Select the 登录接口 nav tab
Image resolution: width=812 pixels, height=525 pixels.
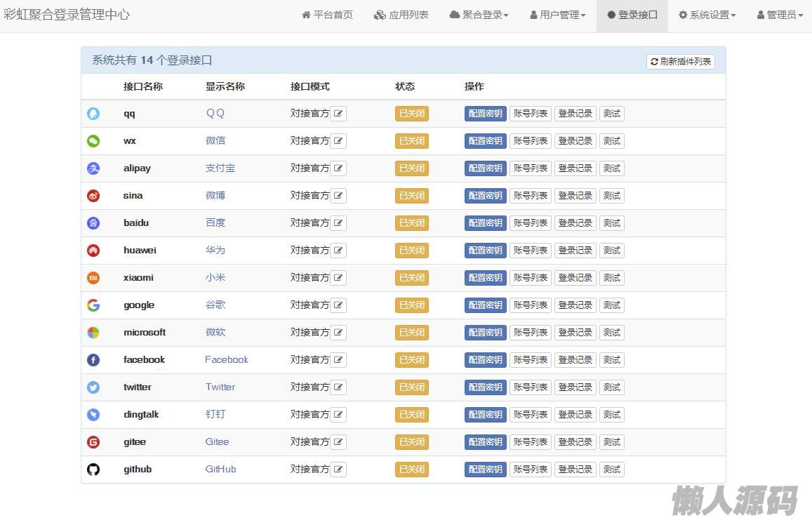click(632, 15)
